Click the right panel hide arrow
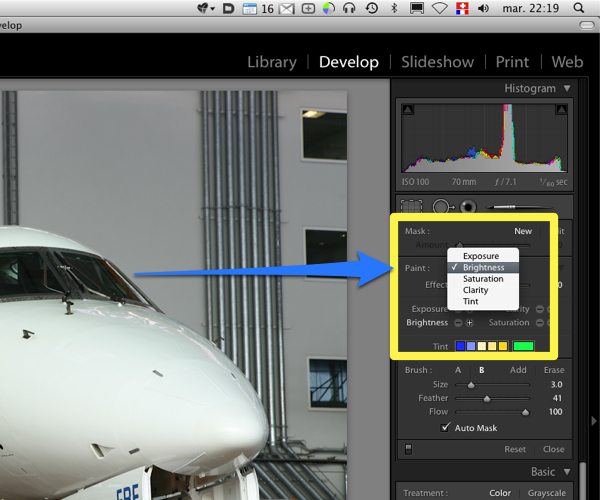 [x=593, y=421]
